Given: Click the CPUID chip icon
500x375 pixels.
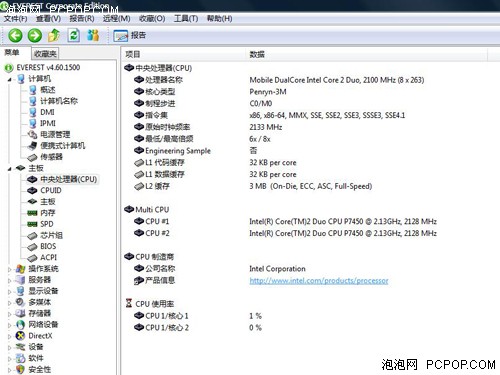Looking at the screenshot, I should [32, 190].
